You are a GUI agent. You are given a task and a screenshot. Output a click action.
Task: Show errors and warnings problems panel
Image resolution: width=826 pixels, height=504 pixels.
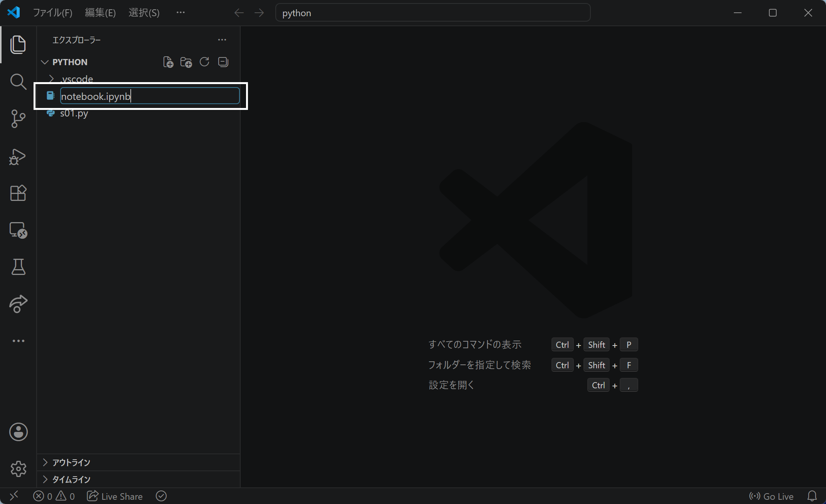point(54,496)
